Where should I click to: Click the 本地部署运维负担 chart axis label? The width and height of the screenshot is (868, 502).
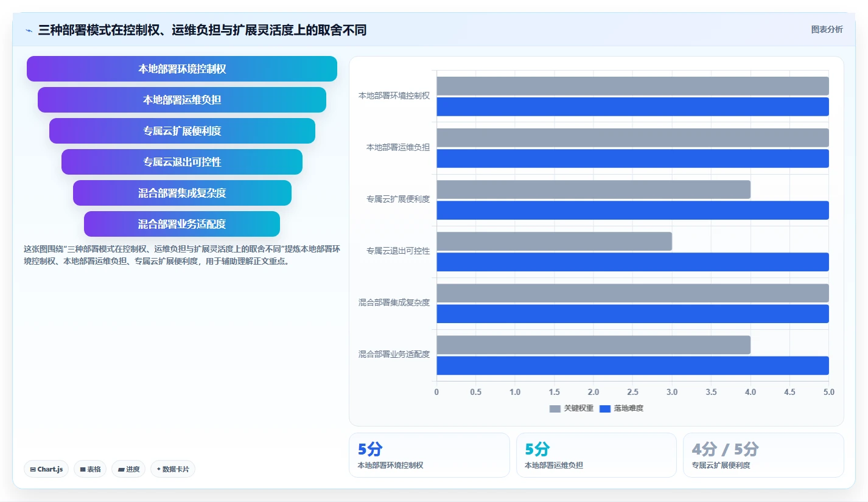pos(398,148)
